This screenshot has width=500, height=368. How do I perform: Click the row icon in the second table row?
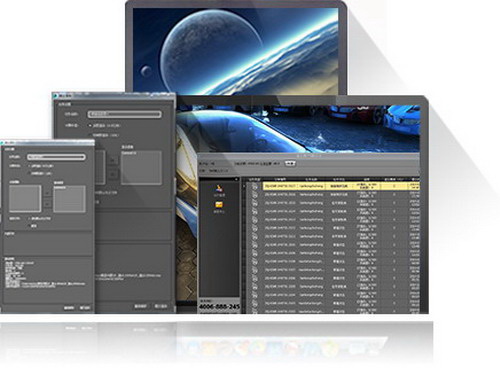pos(255,195)
